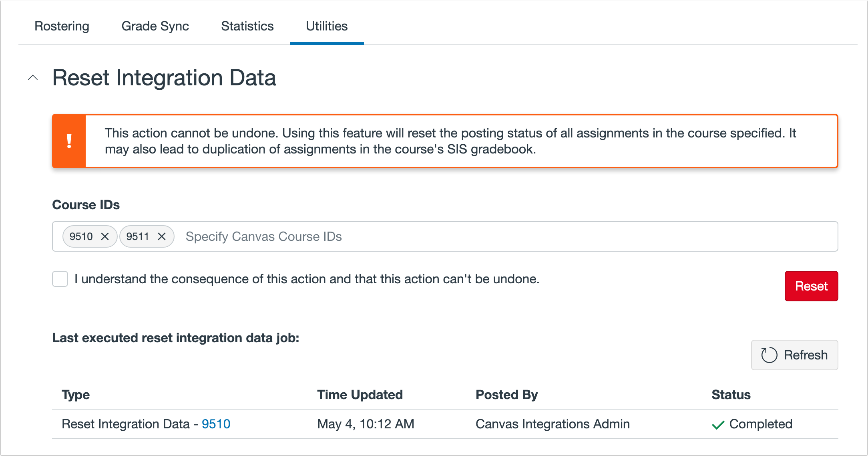Open the Rostering tab
Image resolution: width=868 pixels, height=456 pixels.
pyautogui.click(x=62, y=26)
